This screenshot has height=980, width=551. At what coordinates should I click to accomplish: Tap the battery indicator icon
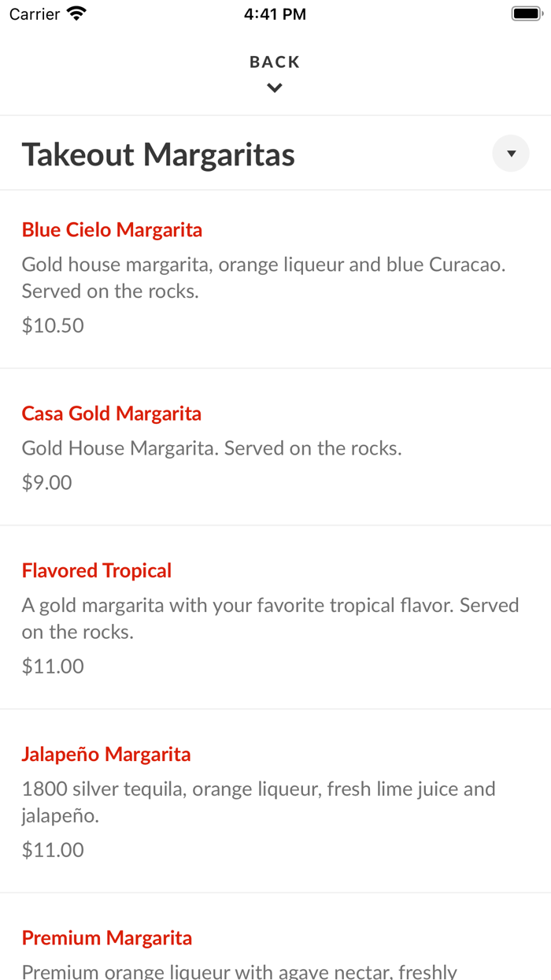526,12
